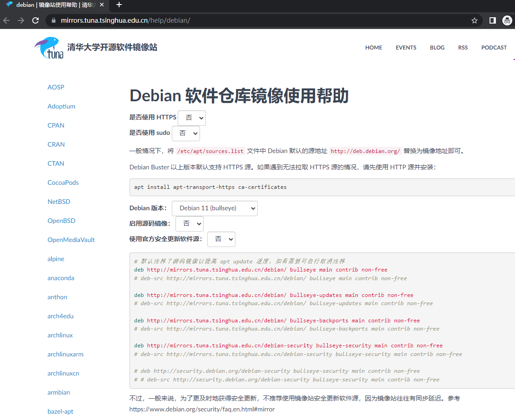Image resolution: width=515 pixels, height=420 pixels.
Task: Open the EVENTS menu item
Action: pyautogui.click(x=405, y=48)
